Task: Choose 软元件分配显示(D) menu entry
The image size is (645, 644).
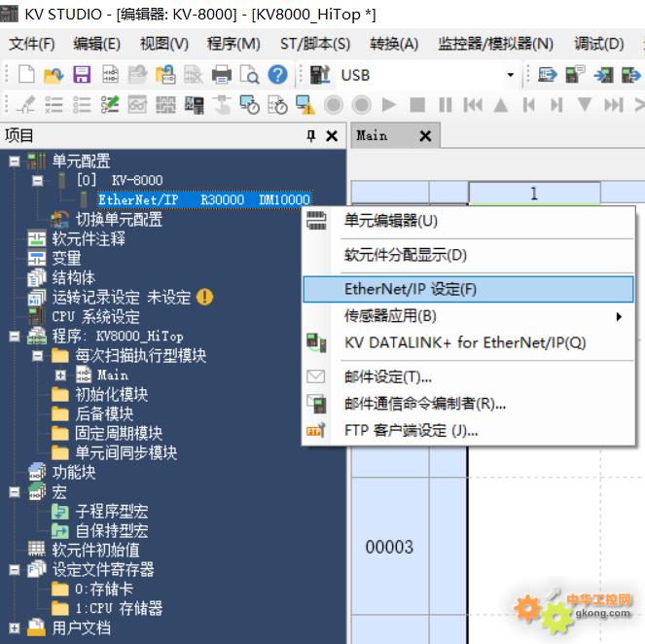Action: [x=468, y=255]
